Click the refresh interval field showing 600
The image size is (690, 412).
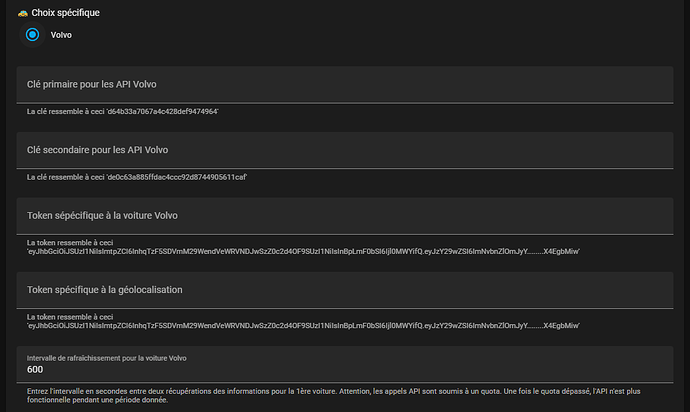point(345,364)
